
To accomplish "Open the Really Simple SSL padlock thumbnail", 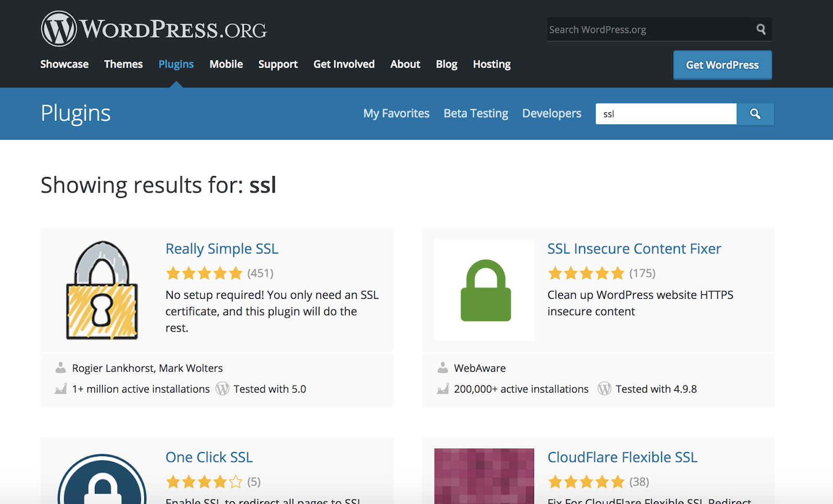I will 102,290.
